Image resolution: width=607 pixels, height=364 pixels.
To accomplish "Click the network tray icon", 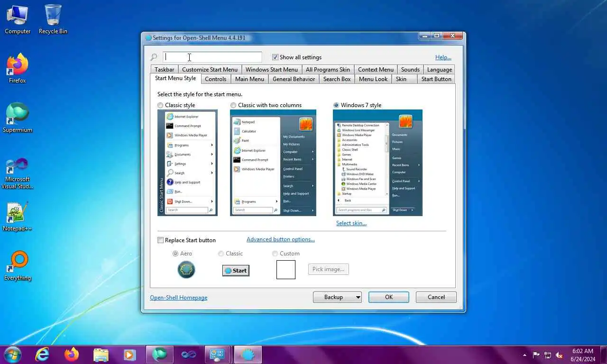I will pos(548,355).
